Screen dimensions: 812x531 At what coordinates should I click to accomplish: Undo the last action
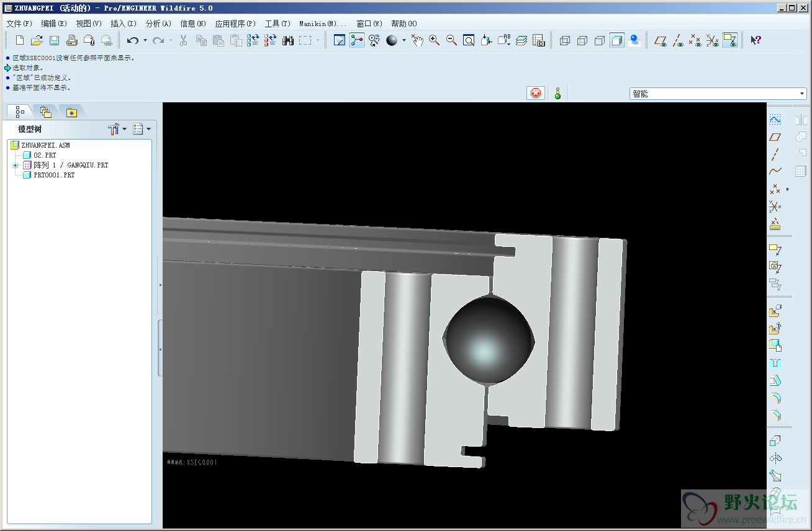click(x=132, y=40)
